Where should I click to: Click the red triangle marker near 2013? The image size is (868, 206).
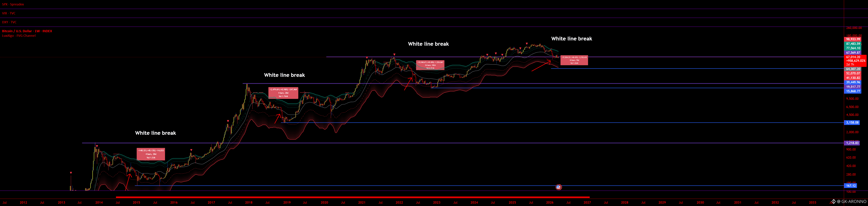coord(71,173)
